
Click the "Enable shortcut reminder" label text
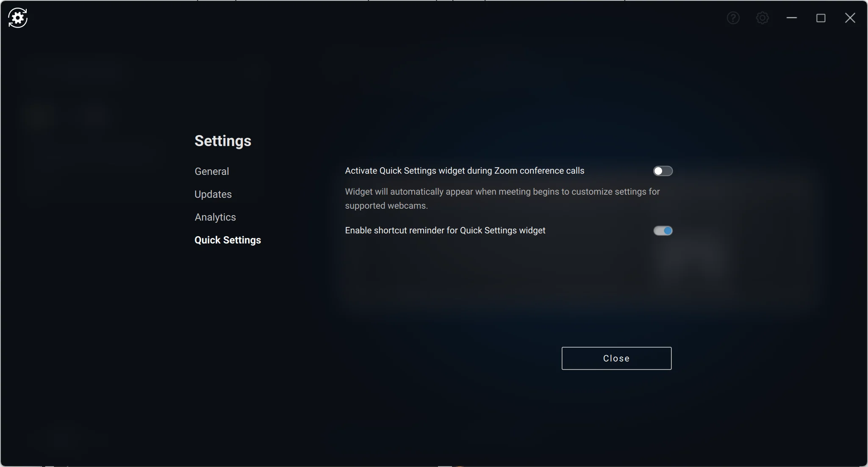click(x=445, y=231)
